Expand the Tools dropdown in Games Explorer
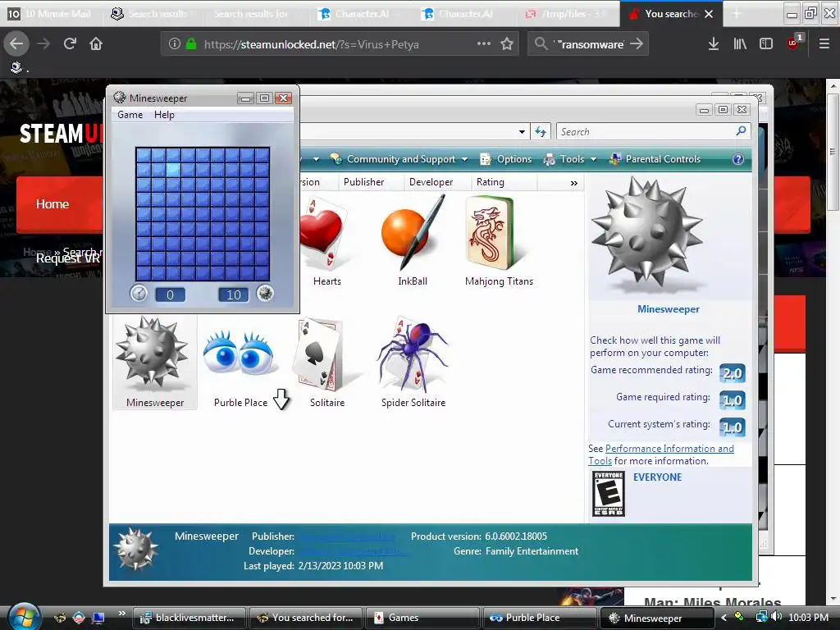 570,159
